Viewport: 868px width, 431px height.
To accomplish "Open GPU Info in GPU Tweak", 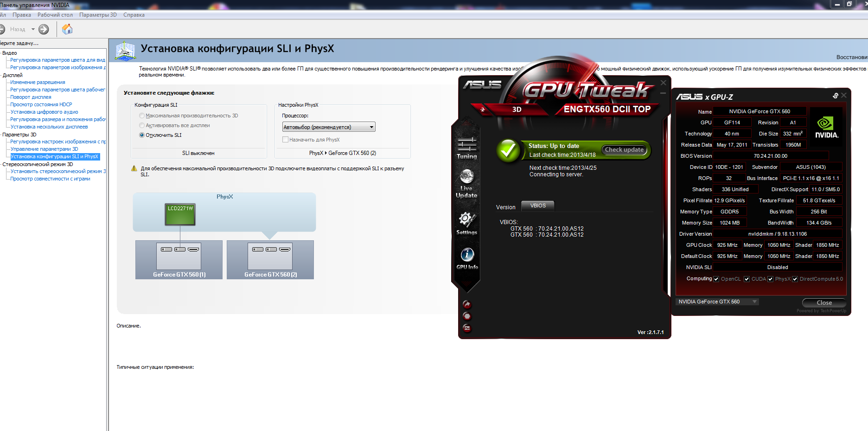I will click(x=467, y=258).
